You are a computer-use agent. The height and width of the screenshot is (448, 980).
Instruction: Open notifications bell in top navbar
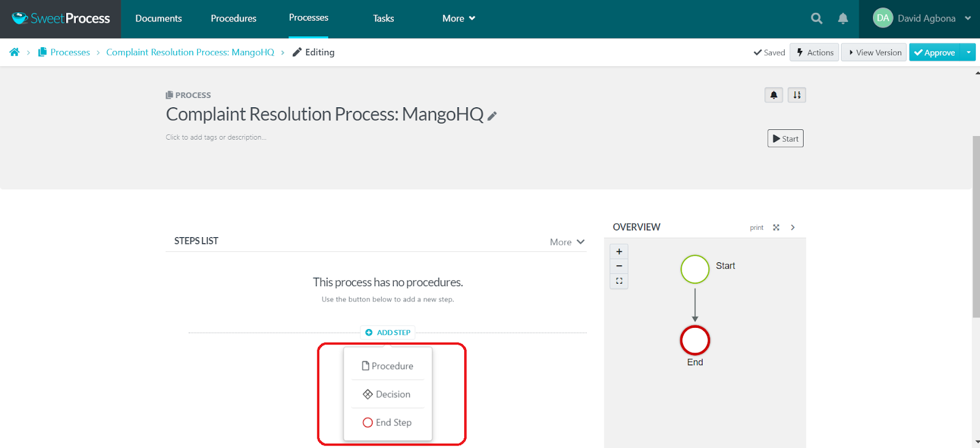tap(843, 18)
